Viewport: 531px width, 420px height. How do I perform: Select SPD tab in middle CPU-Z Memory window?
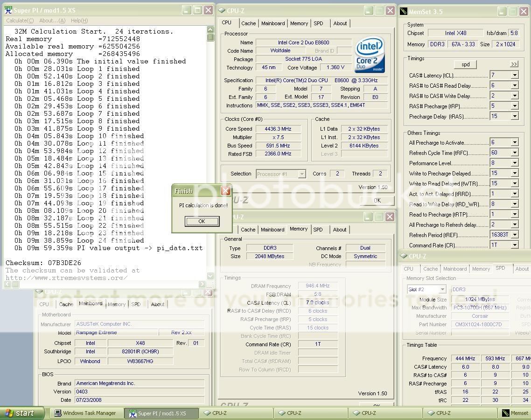(x=318, y=230)
